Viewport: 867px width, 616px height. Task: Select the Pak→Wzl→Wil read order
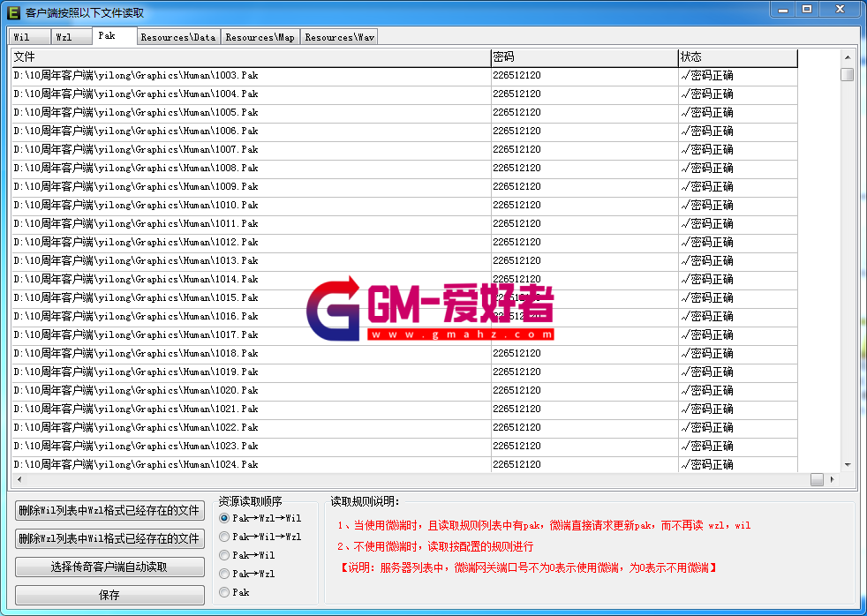click(x=224, y=518)
